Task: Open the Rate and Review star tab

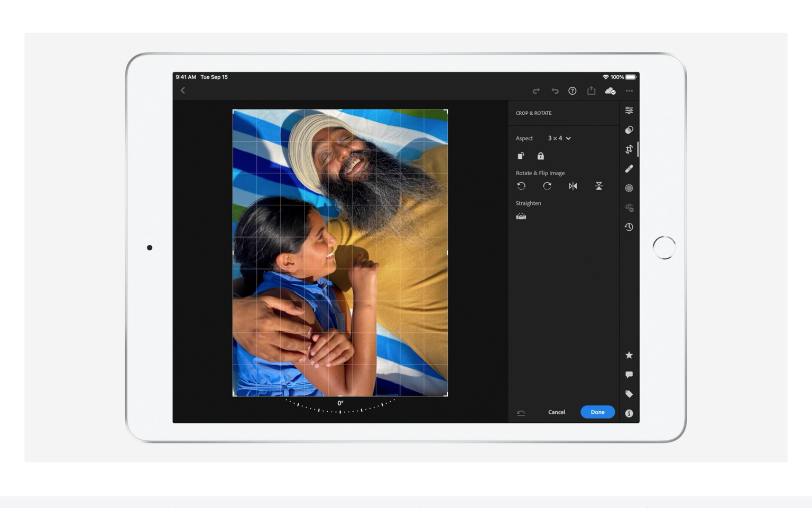Action: pos(629,355)
